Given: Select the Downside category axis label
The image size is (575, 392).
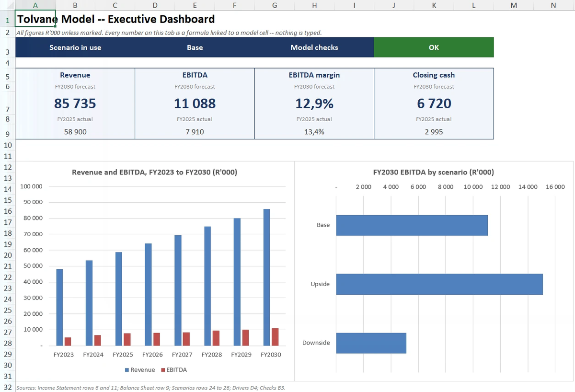Looking at the screenshot, I should [316, 343].
